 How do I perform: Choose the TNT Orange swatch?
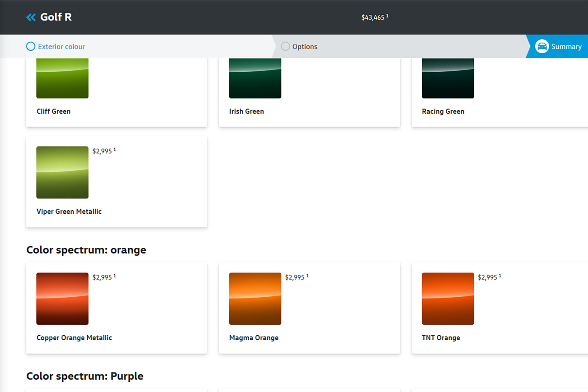coord(447,299)
